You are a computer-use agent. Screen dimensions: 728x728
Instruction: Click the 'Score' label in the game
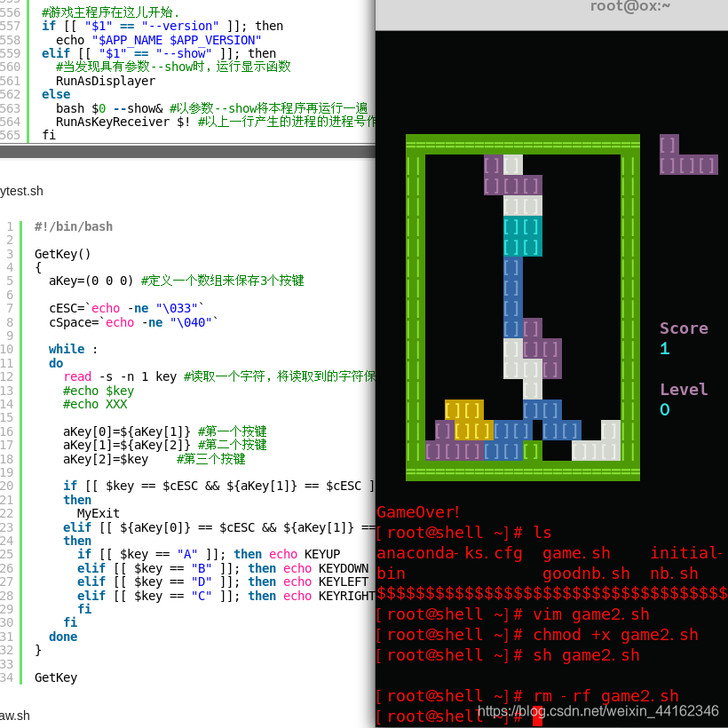click(684, 328)
